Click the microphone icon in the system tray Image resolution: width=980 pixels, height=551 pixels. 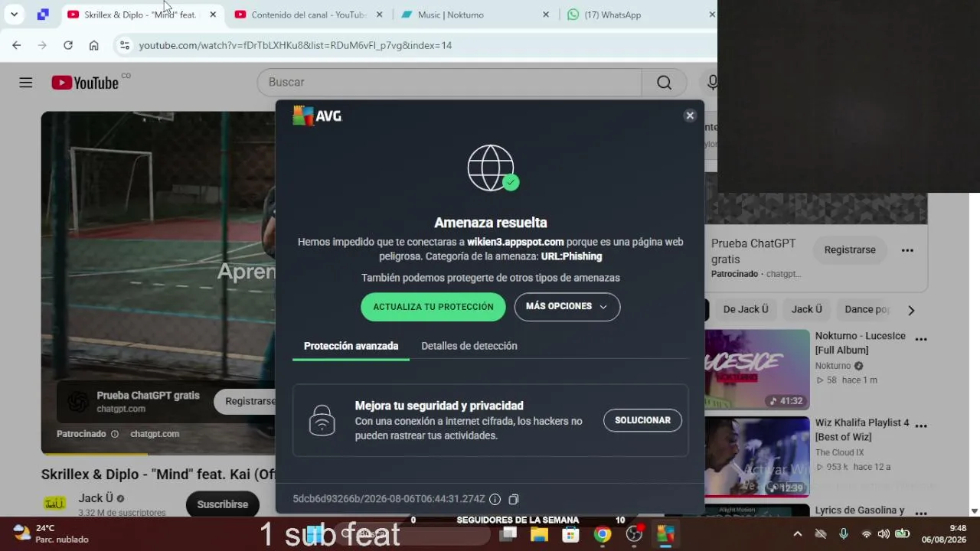[x=844, y=534]
